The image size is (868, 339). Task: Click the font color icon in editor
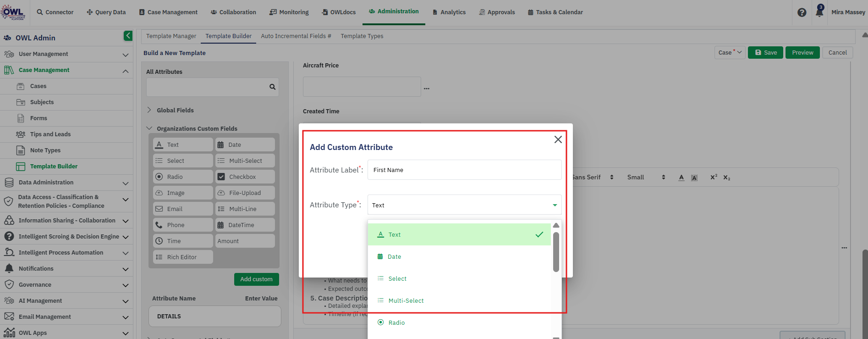681,178
